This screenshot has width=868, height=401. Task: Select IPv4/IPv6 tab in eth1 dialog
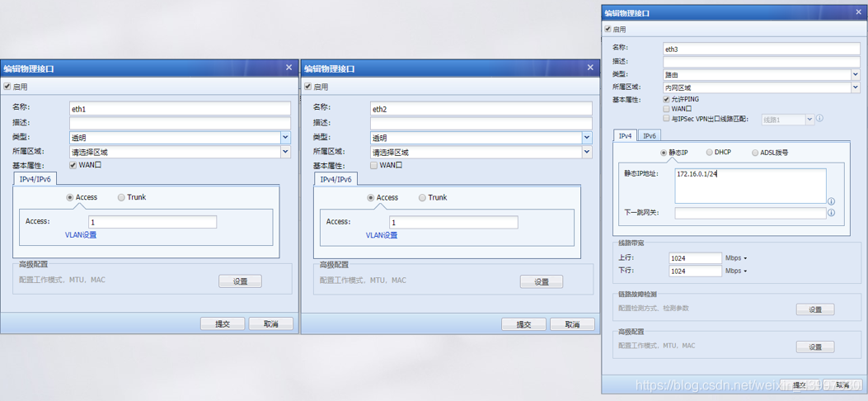click(x=35, y=179)
